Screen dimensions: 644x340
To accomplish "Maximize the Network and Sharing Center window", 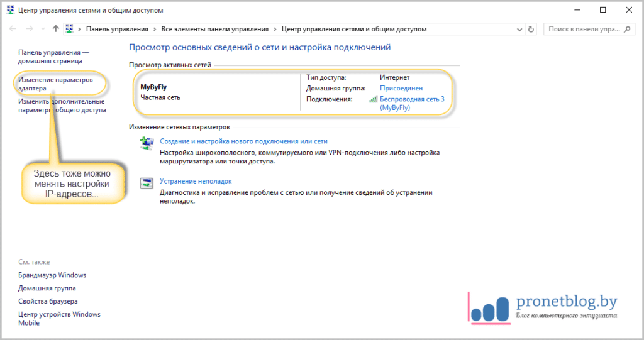I will (x=602, y=10).
